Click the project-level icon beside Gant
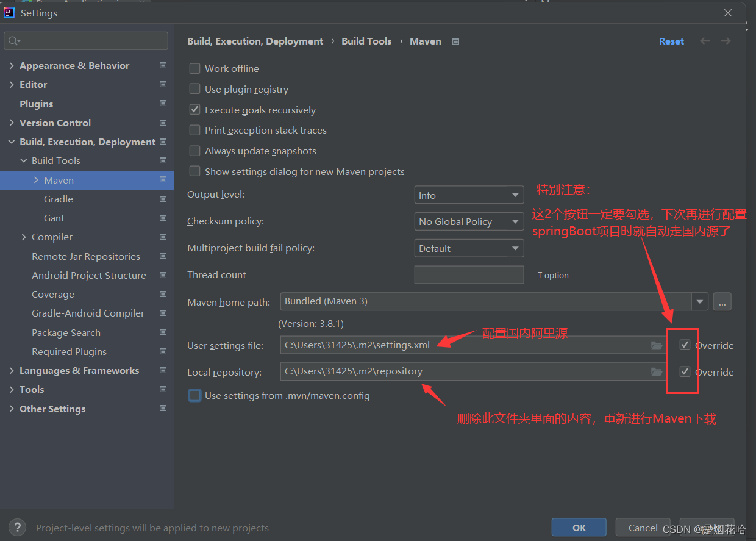Screen dimensions: 756x541 pyautogui.click(x=163, y=218)
